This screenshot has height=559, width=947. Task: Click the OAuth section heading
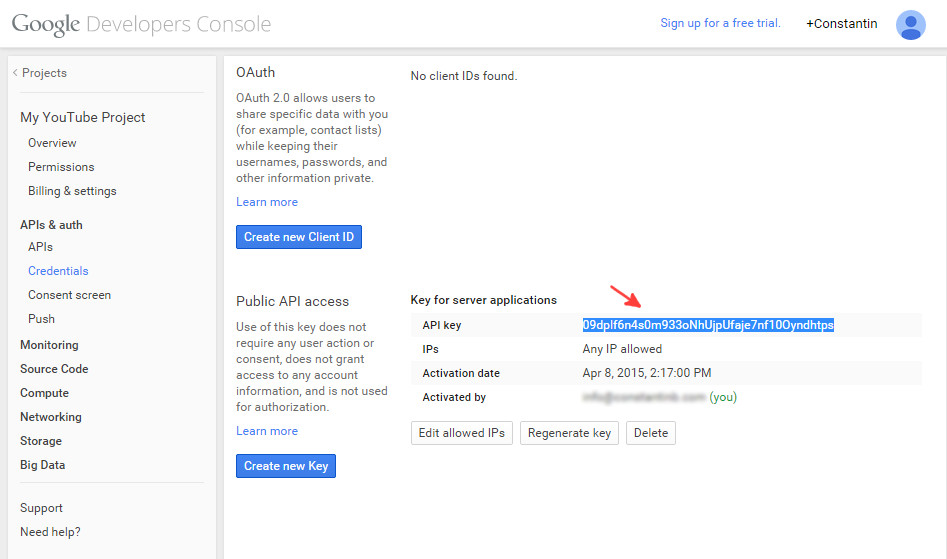255,72
